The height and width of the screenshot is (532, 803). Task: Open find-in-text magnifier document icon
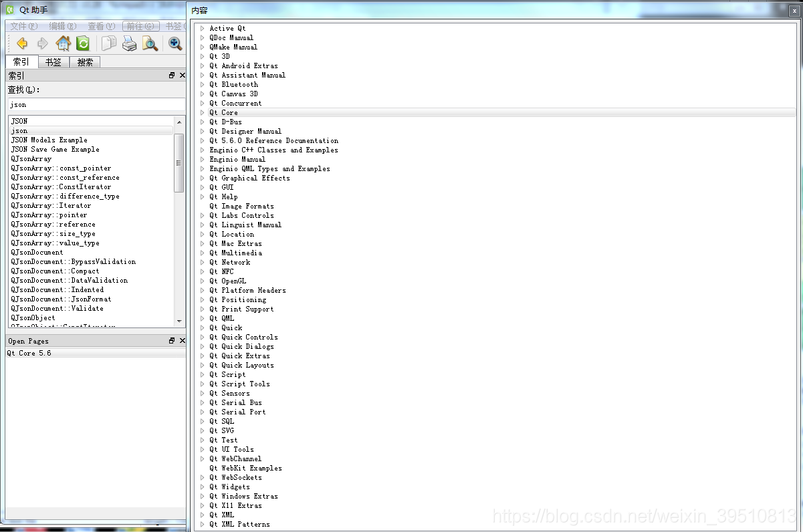point(150,43)
